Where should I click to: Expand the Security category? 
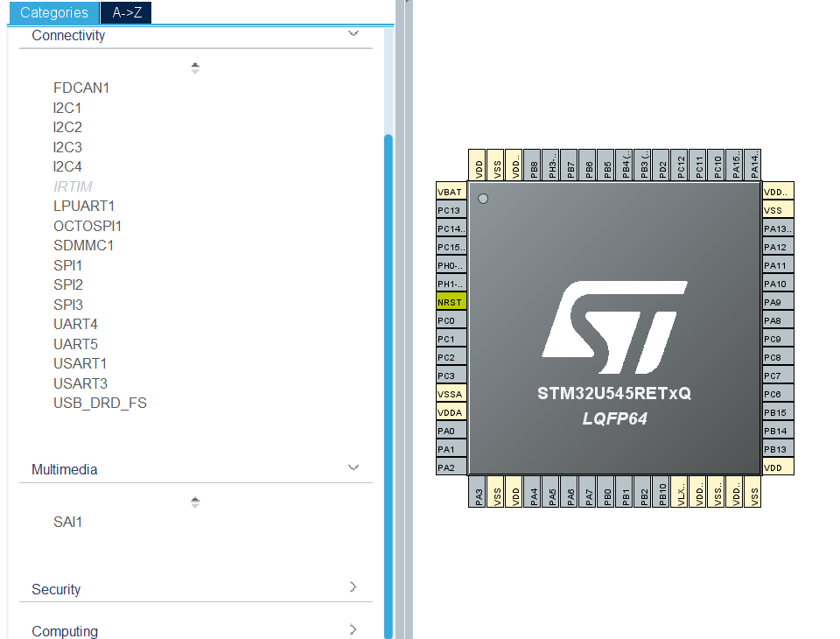click(x=353, y=586)
